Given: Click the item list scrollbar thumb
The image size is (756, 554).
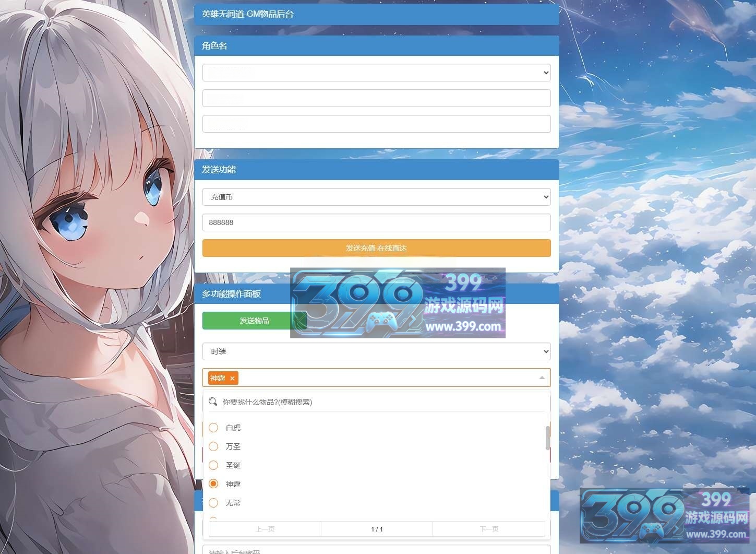Looking at the screenshot, I should point(547,438).
